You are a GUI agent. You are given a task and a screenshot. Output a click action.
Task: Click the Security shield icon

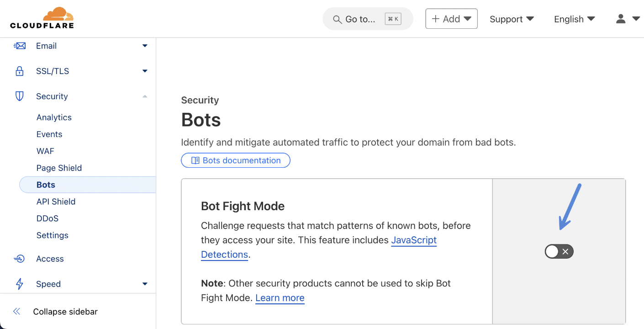(20, 96)
